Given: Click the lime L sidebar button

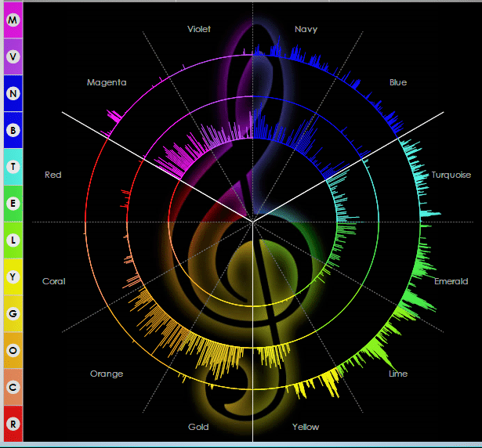Looking at the screenshot, I should point(13,240).
